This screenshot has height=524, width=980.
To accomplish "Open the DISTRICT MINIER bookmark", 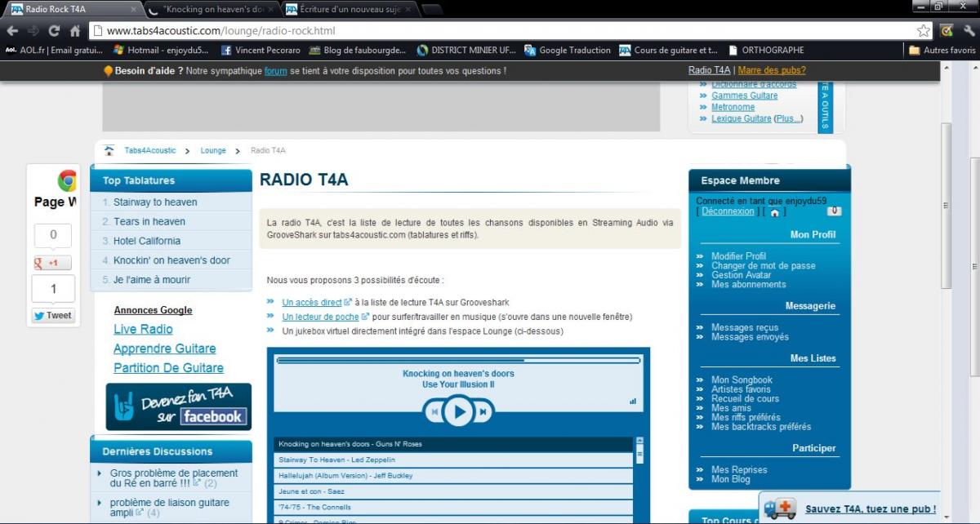I will [465, 50].
